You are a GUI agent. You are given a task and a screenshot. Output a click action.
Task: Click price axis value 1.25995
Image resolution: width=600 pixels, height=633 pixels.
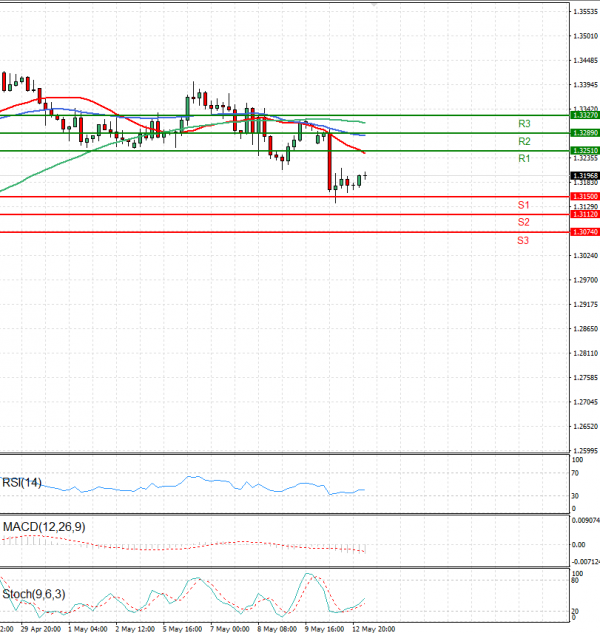coord(586,451)
